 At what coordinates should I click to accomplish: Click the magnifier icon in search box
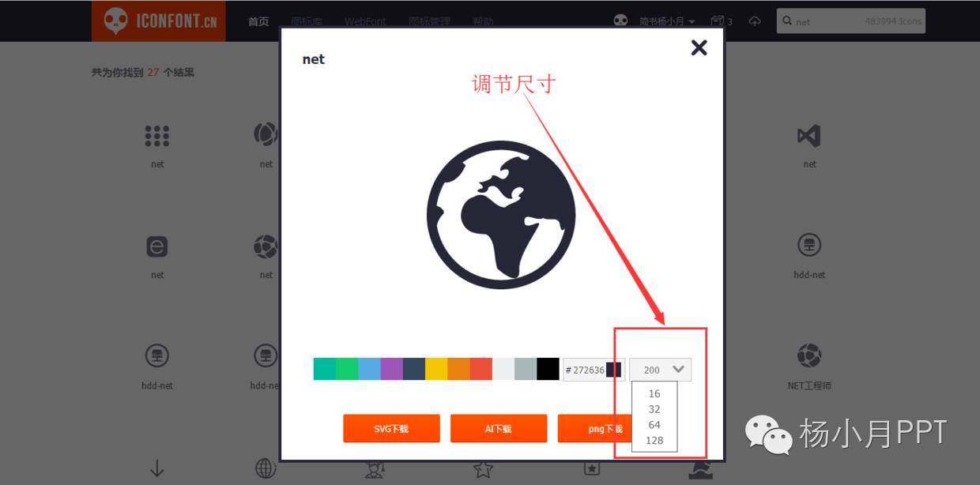click(786, 21)
